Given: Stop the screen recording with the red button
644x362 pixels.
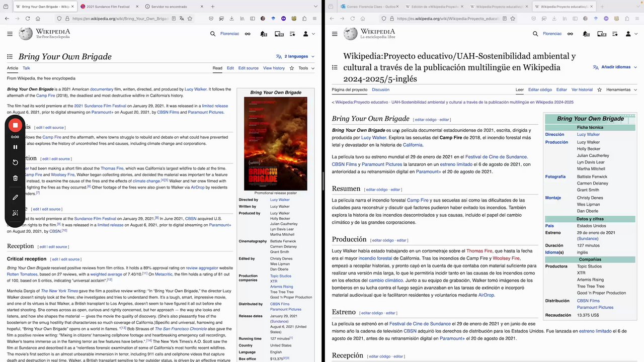Looking at the screenshot, I should pos(15,125).
